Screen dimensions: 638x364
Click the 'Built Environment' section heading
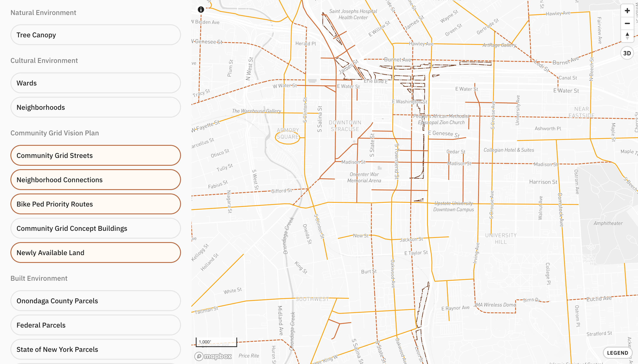pos(39,278)
